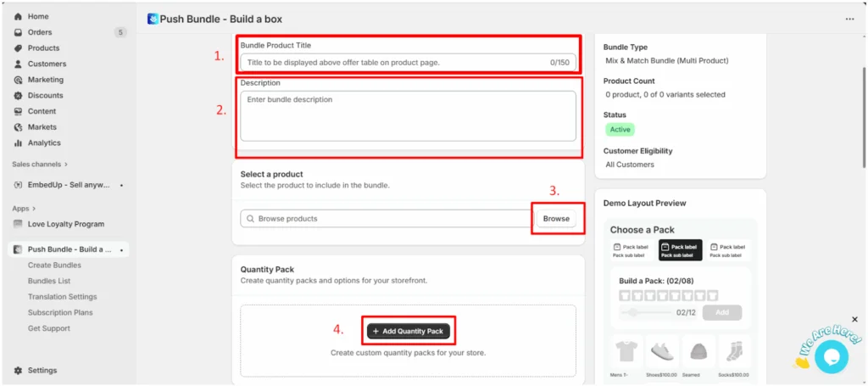This screenshot has height=386, width=868.
Task: Open the Discounts icon in sidebar
Action: (x=18, y=95)
